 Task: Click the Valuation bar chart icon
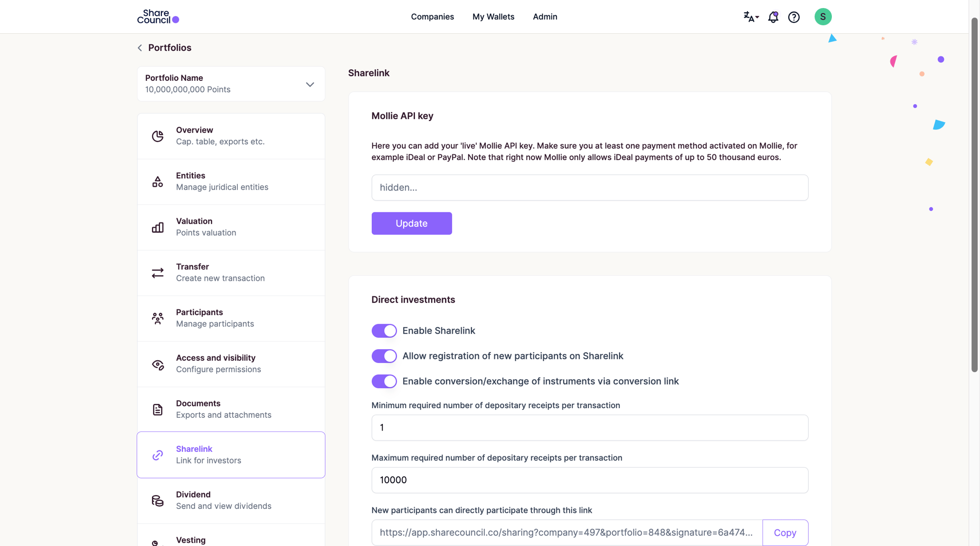tap(158, 227)
